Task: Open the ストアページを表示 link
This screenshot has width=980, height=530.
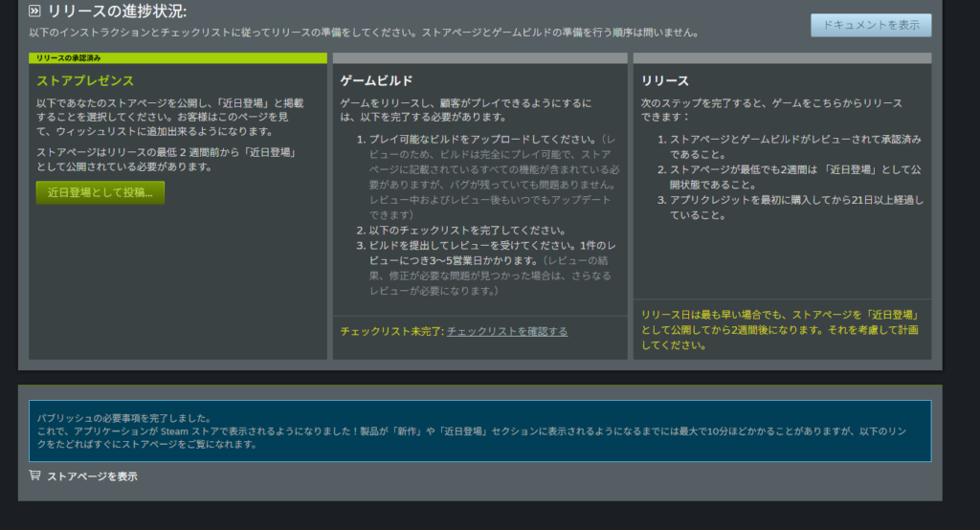Action: tap(92, 475)
